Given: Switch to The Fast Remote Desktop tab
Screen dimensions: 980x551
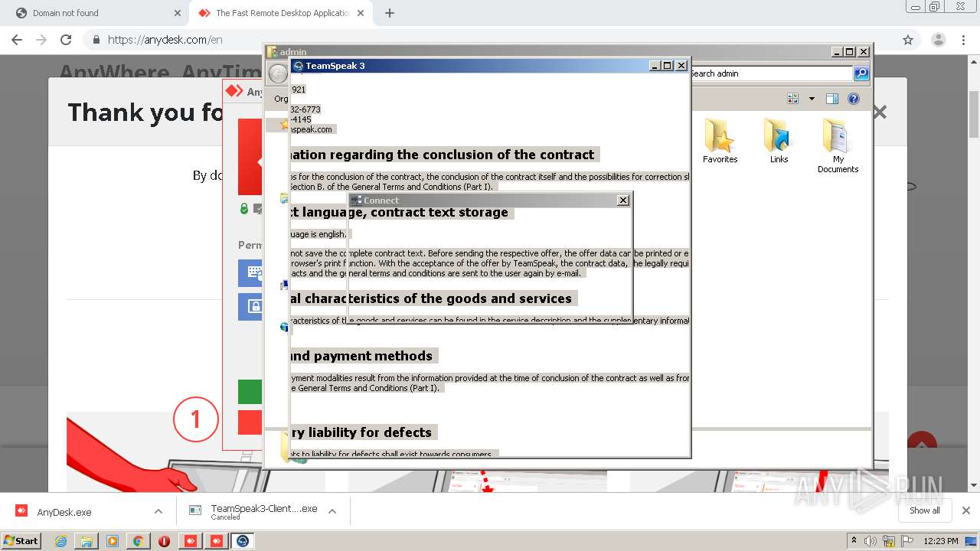Looking at the screenshot, I should [279, 13].
